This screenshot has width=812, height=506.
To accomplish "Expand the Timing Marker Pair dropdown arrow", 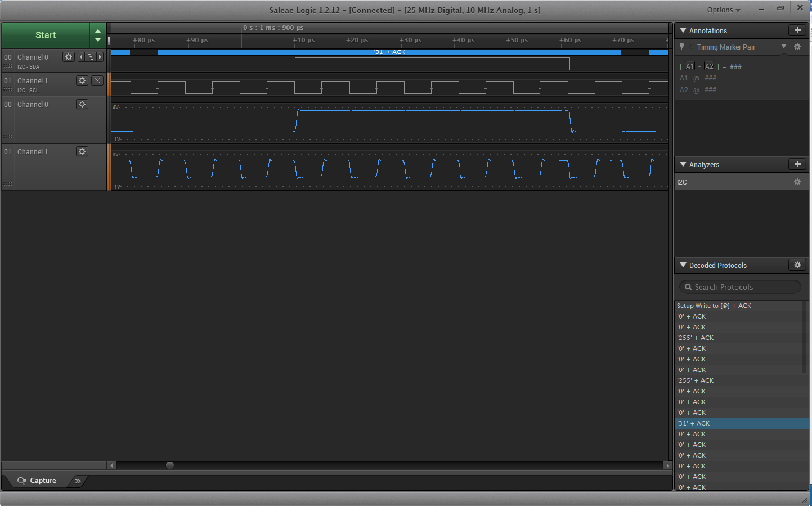I will [784, 47].
